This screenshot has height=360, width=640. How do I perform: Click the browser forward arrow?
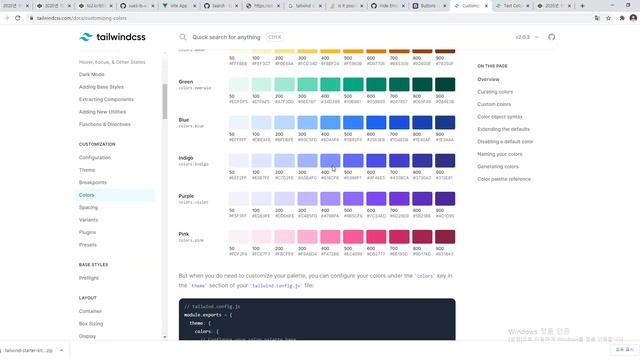[6, 18]
